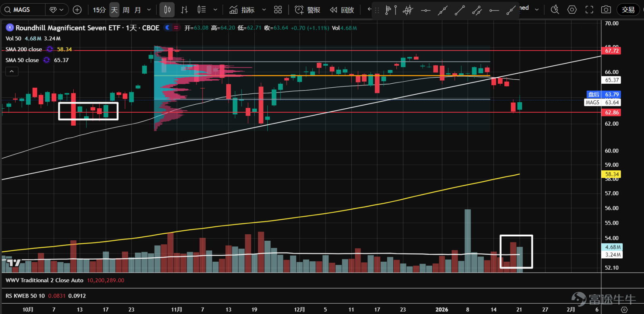Click the SMA 50 close refresh icon
Viewport: 644px width, 314px height.
[x=47, y=60]
